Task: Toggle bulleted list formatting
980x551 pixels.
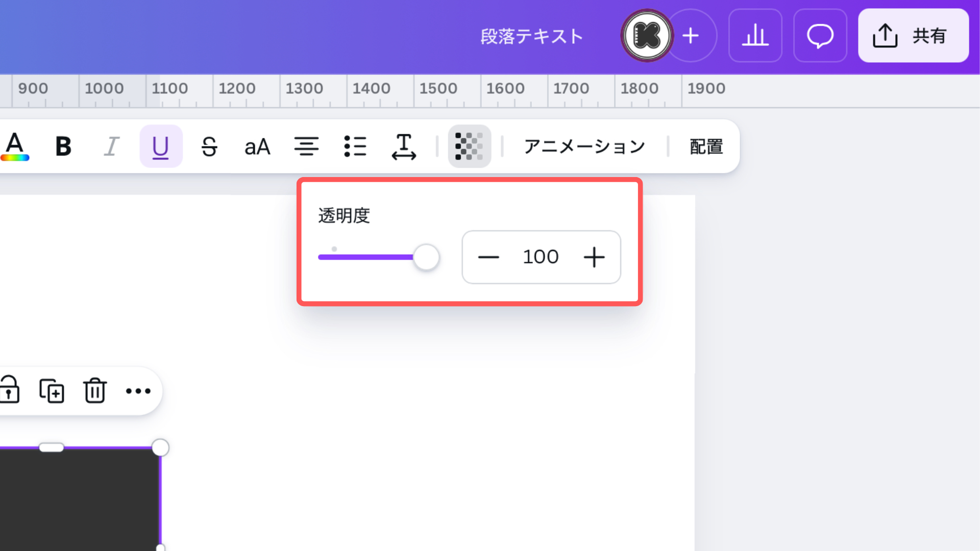Action: 355,146
